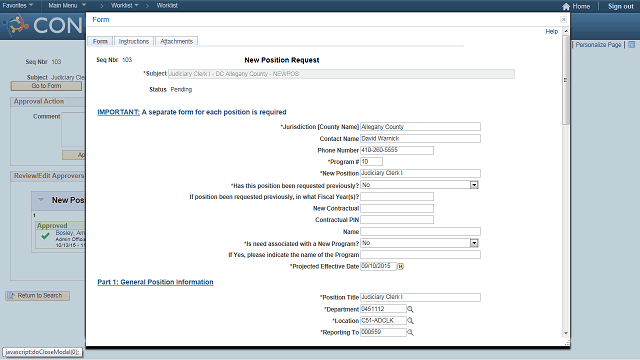Open the Department lookup magnifier icon
The height and width of the screenshot is (360, 640).
(x=410, y=309)
